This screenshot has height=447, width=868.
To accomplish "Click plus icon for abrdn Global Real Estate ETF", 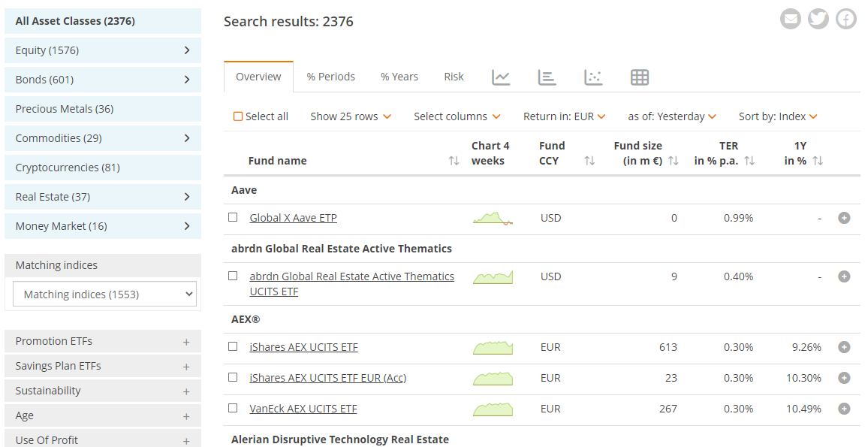I will (844, 276).
